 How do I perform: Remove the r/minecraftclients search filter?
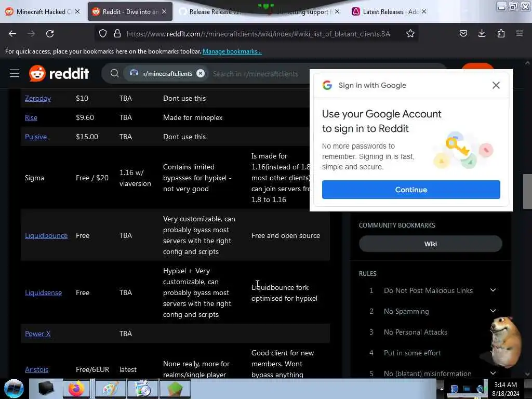click(201, 73)
